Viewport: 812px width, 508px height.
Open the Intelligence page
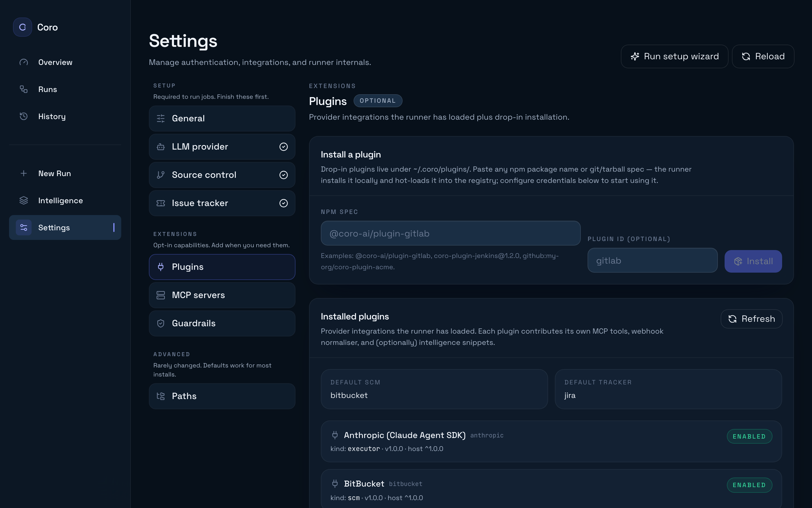(65, 201)
